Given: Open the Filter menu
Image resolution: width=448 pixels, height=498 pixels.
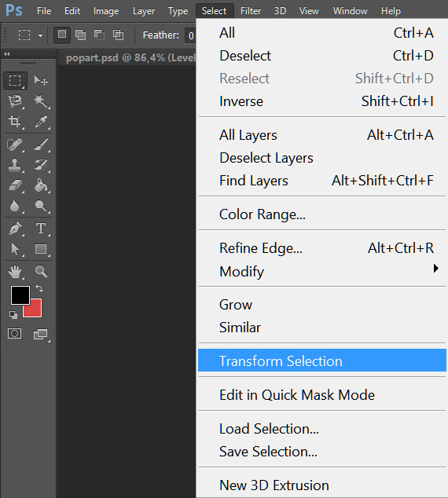Looking at the screenshot, I should tap(251, 11).
